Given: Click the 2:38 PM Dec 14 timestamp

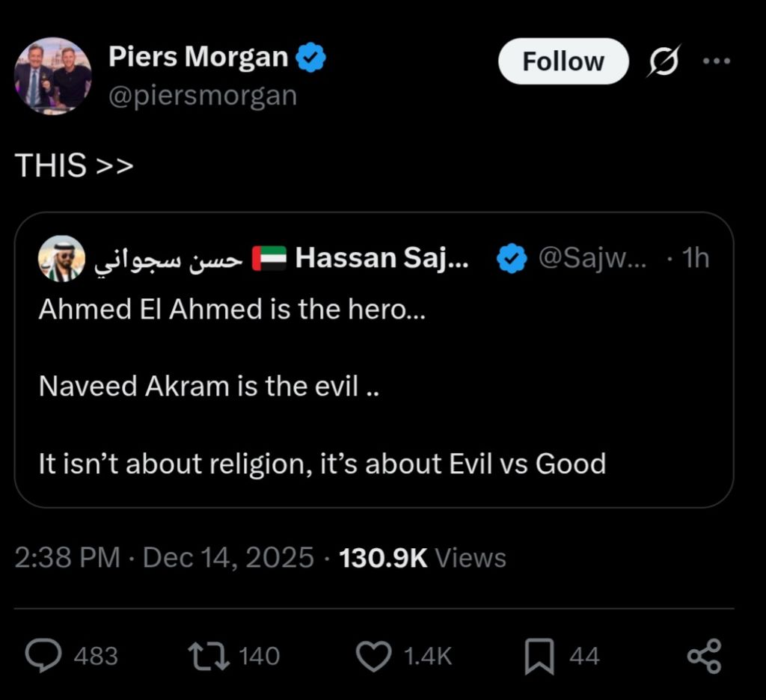Looking at the screenshot, I should coord(165,557).
